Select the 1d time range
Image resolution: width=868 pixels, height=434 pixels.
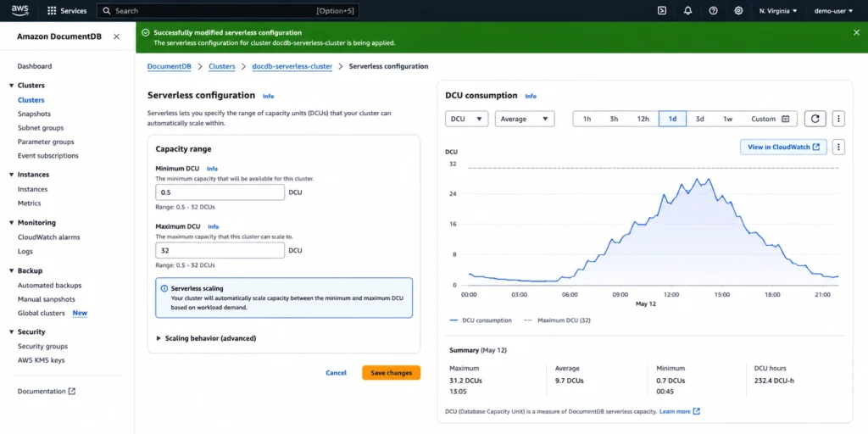pyautogui.click(x=672, y=119)
